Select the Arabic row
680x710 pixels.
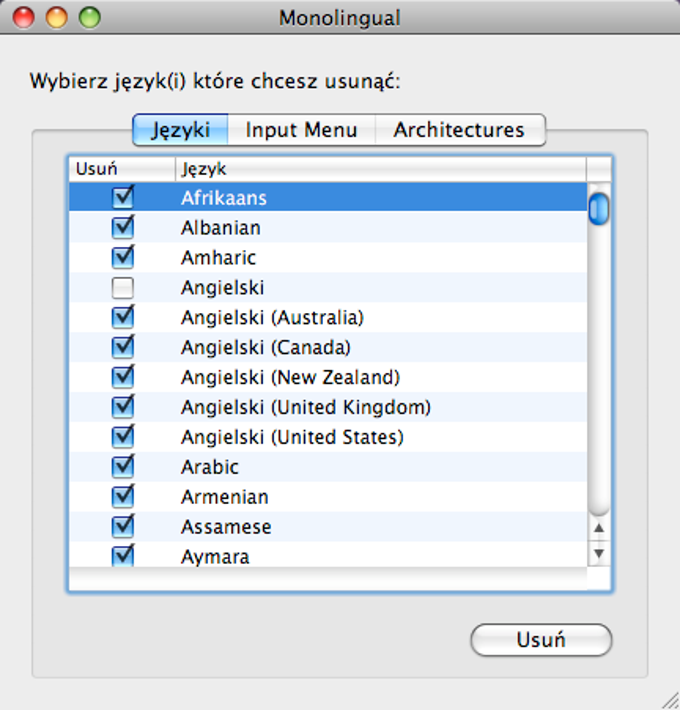tap(328, 467)
